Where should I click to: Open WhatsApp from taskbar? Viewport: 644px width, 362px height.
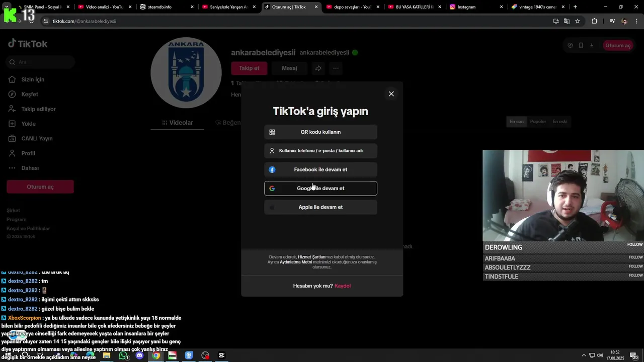tap(123, 355)
